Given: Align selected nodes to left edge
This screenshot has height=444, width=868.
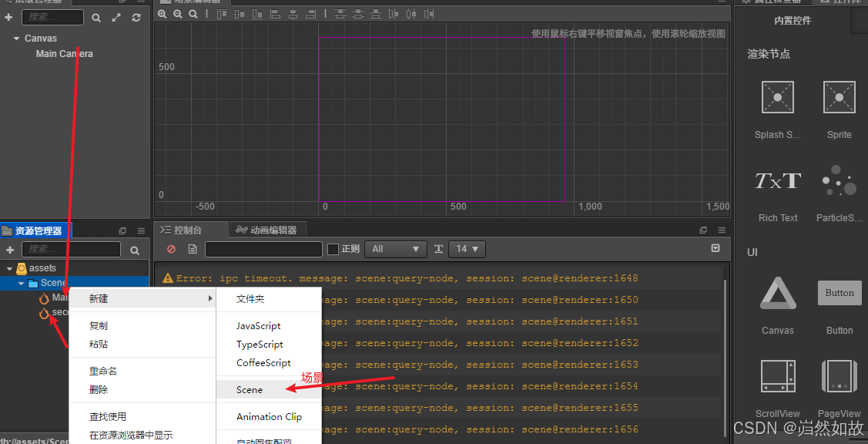Looking at the screenshot, I should (276, 14).
